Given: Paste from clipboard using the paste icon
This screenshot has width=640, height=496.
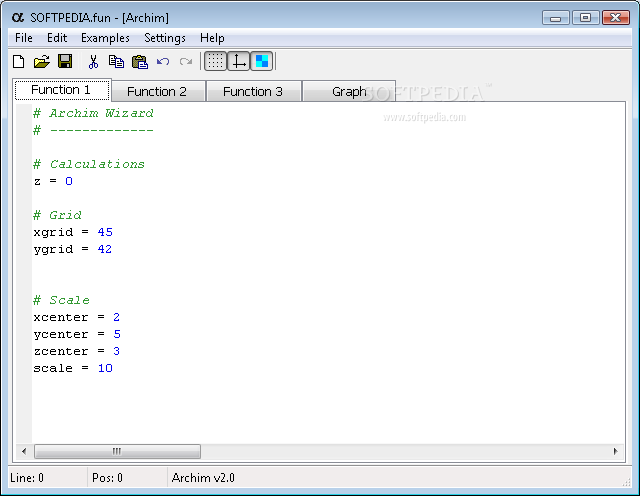Looking at the screenshot, I should [140, 62].
